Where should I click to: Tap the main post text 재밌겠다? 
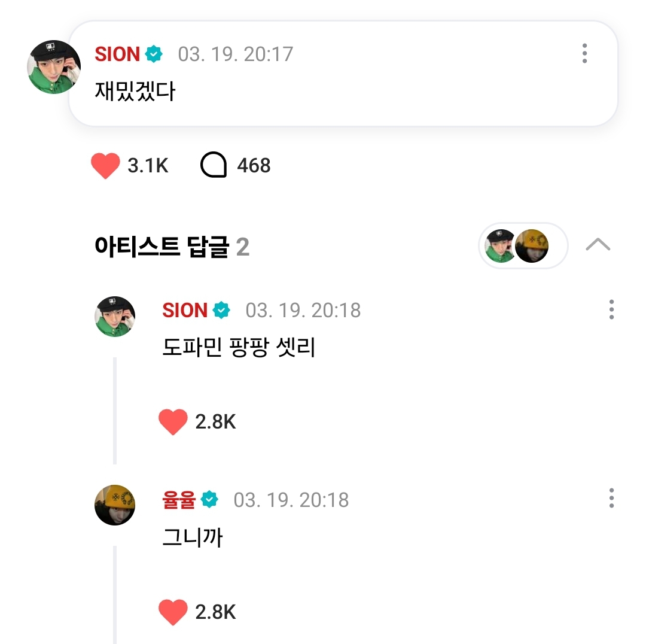pos(135,92)
